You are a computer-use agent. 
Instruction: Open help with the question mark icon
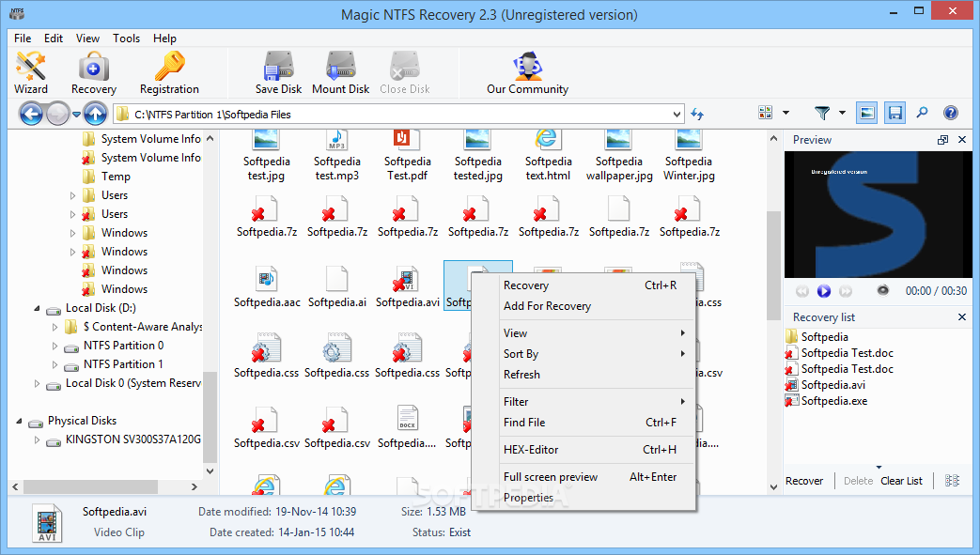click(951, 113)
